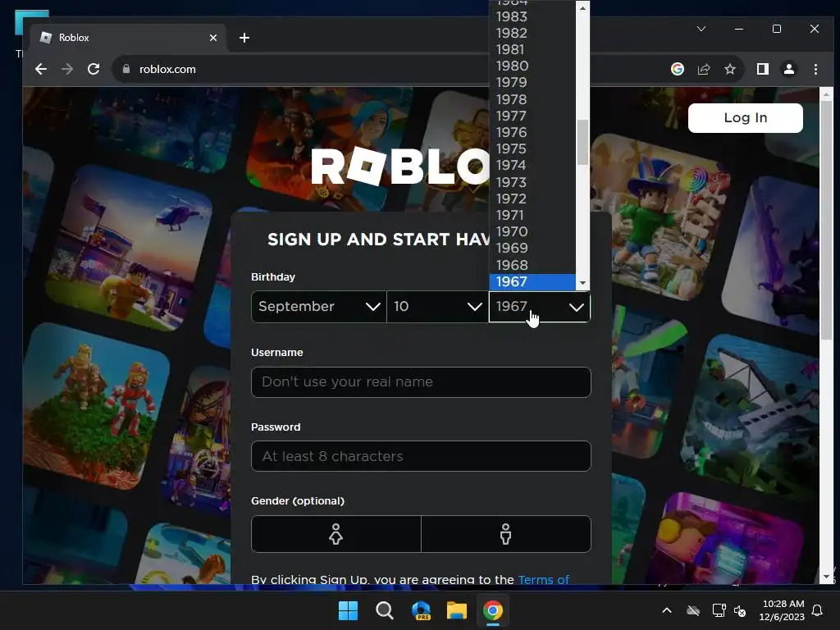
Task: Choose 1979 in year list
Action: (532, 83)
